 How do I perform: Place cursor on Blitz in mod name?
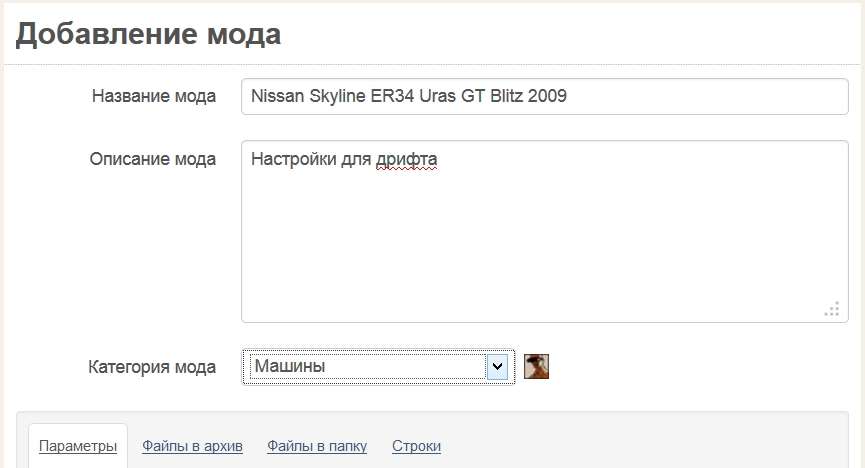click(506, 96)
